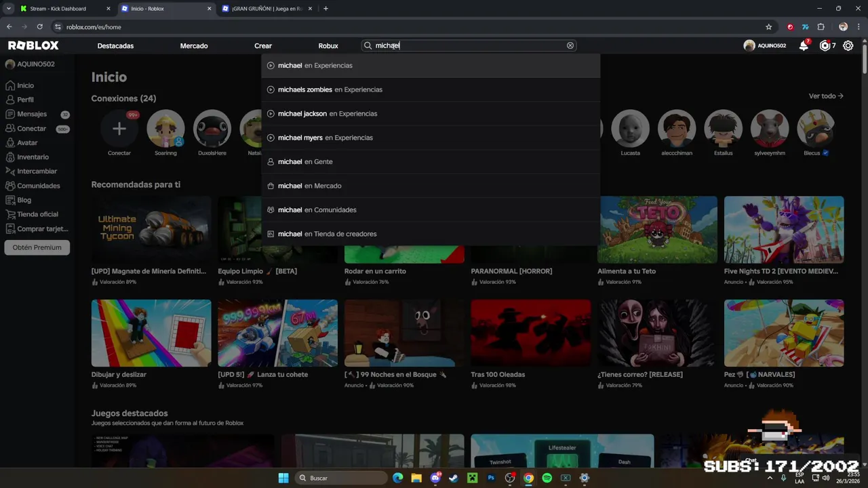Open the settings gear icon in Roblox header
The width and height of the screenshot is (868, 488).
(848, 45)
